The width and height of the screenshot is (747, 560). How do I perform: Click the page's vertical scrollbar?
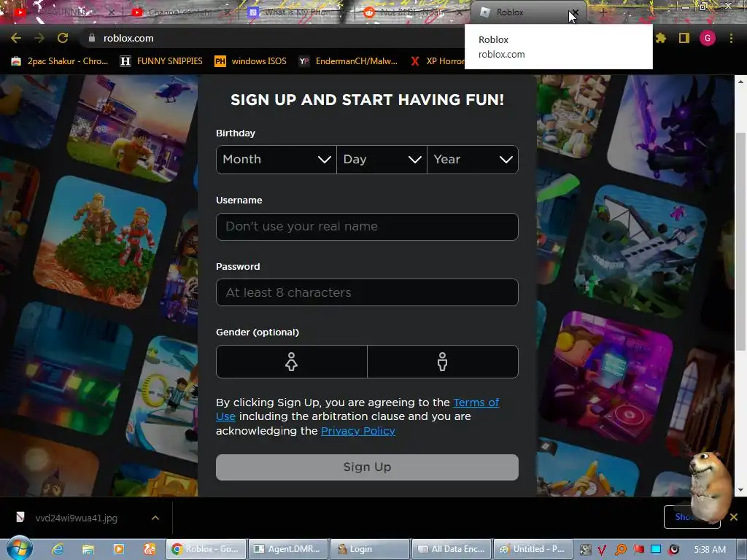point(741,242)
